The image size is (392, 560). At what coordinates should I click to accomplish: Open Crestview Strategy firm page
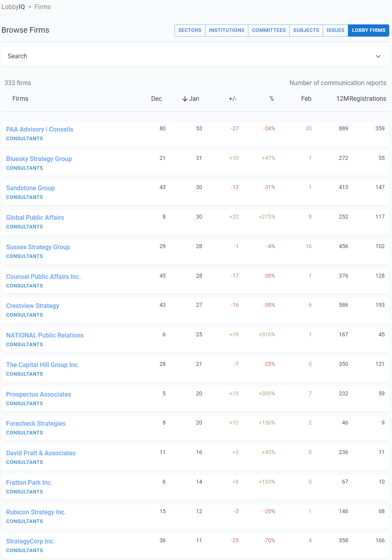[x=33, y=306]
